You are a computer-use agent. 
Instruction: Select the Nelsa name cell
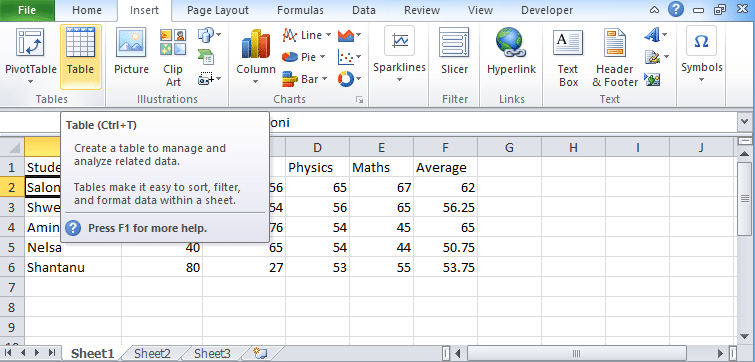[x=73, y=247]
